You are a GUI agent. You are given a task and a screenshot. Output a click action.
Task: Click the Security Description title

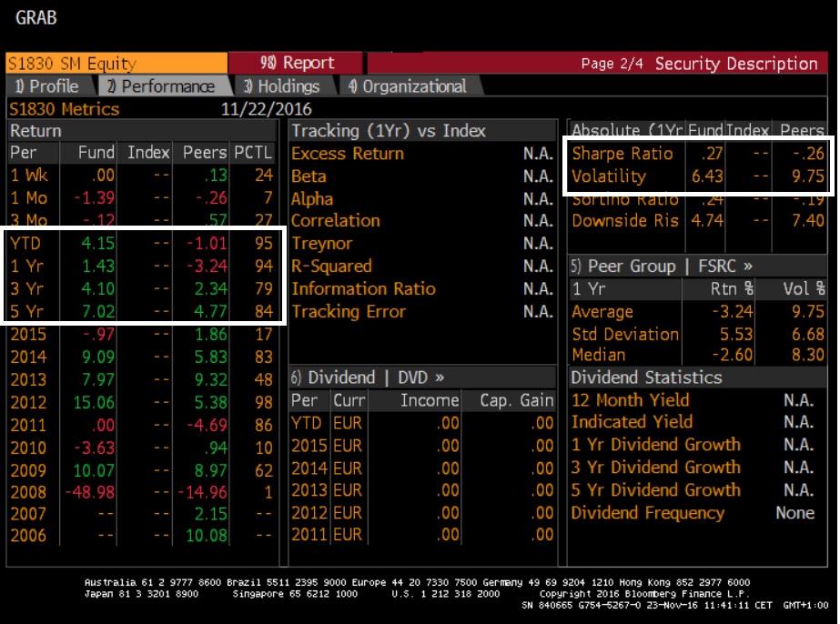[x=736, y=64]
